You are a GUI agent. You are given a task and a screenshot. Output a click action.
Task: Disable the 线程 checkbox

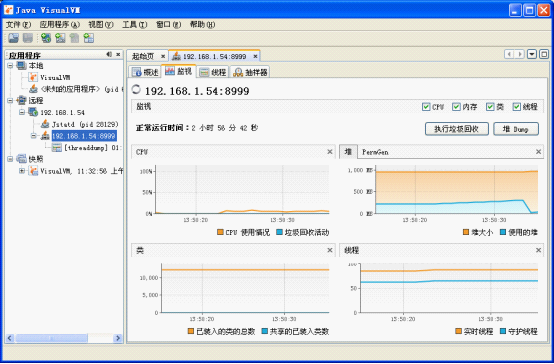pos(517,107)
